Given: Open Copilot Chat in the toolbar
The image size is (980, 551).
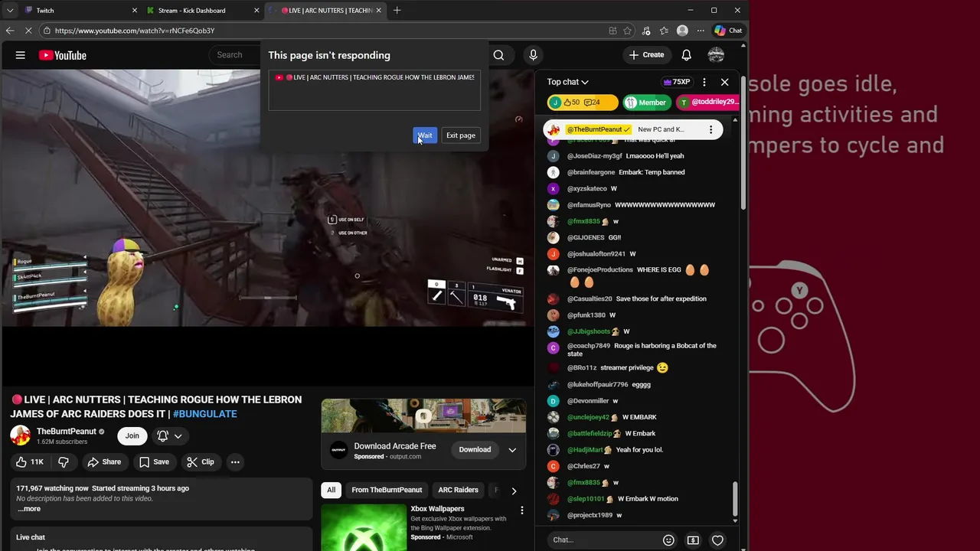Looking at the screenshot, I should [728, 31].
